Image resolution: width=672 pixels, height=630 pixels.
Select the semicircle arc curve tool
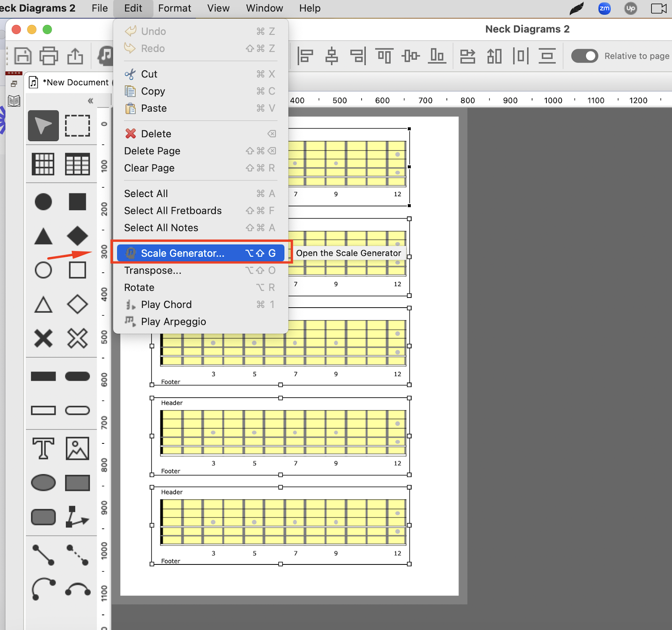pos(77,589)
